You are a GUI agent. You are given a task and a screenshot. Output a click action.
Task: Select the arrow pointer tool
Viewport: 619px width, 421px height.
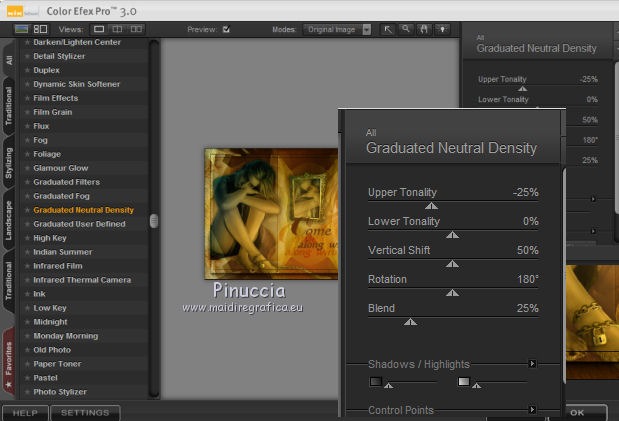[x=387, y=30]
